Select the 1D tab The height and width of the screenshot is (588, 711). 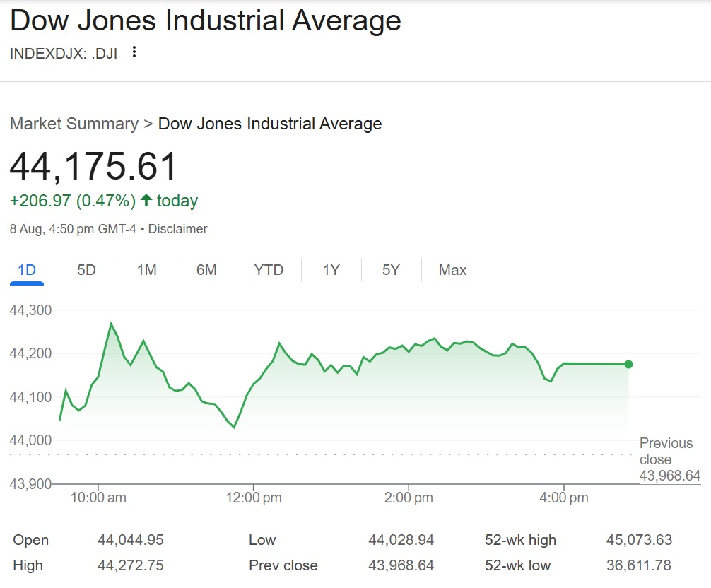[26, 269]
